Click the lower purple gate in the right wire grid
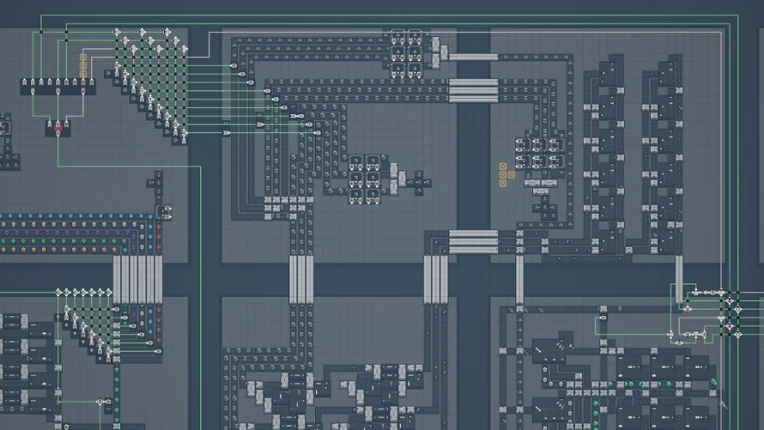This screenshot has height=430, width=764. (x=729, y=327)
